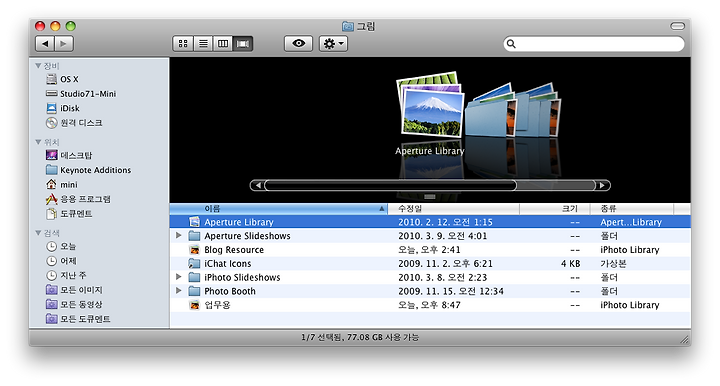This screenshot has width=720, height=386.
Task: Click date 2010. 3. 9. 오전 4:01
Action: [443, 236]
